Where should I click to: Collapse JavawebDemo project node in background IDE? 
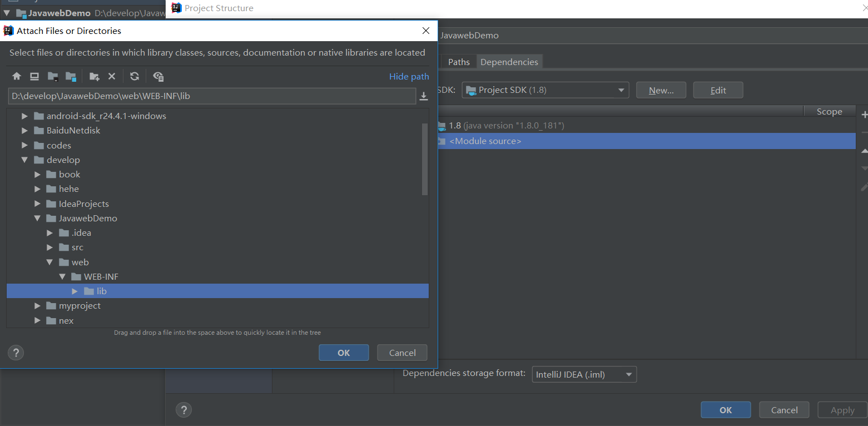coord(7,12)
